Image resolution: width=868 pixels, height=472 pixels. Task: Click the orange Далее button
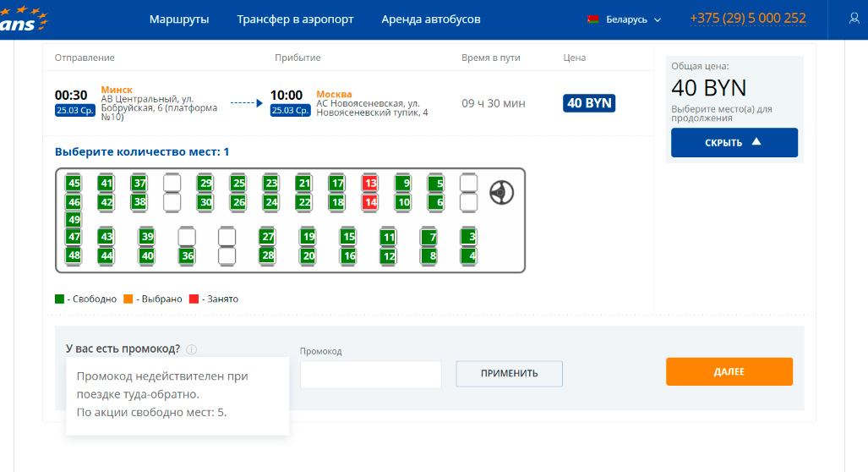pos(729,371)
